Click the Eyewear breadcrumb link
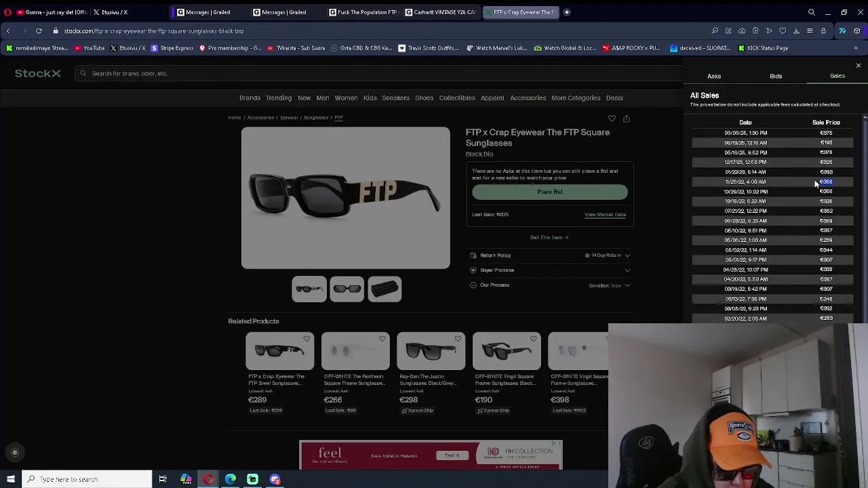The width and height of the screenshot is (868, 488). (x=289, y=118)
